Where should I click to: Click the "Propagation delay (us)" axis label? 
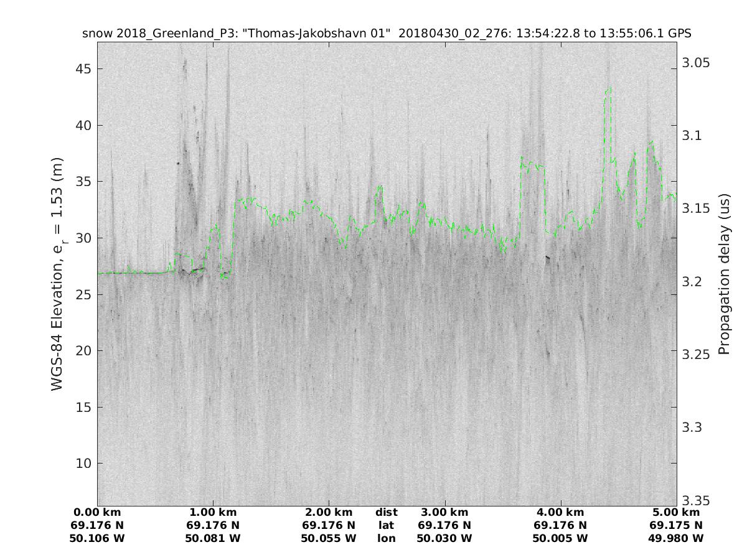tap(723, 274)
